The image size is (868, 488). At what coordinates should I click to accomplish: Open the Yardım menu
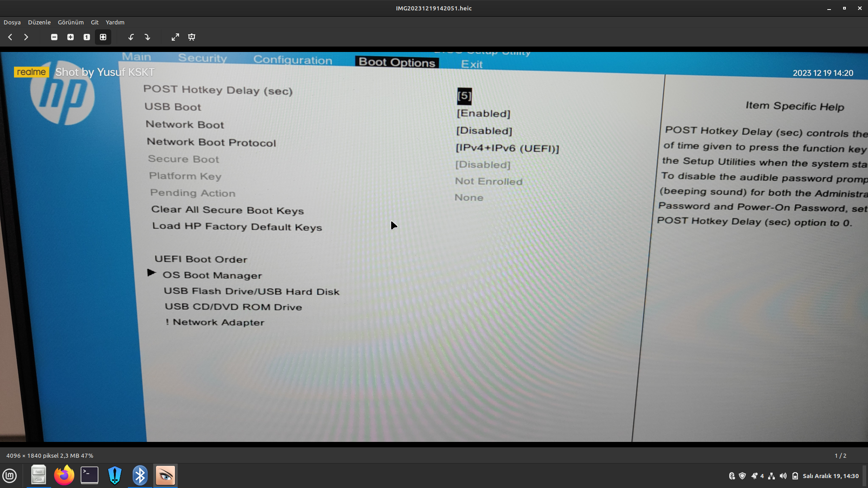coord(115,22)
